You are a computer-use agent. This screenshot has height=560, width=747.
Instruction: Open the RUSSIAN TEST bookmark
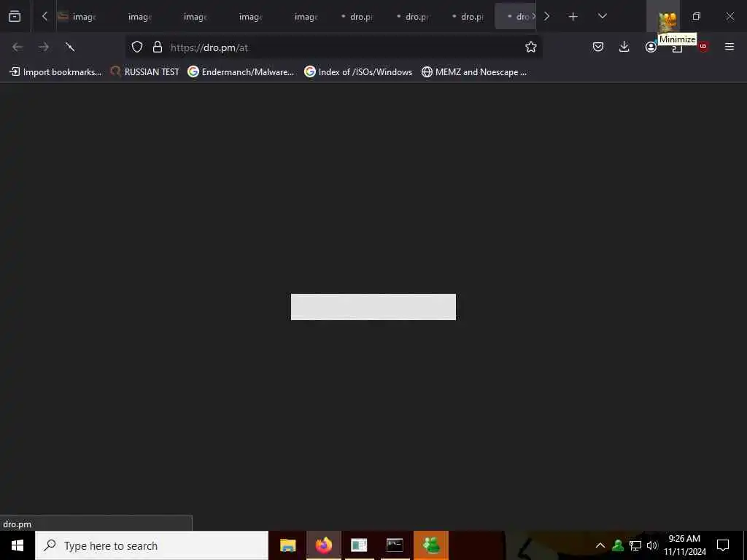[145, 72]
